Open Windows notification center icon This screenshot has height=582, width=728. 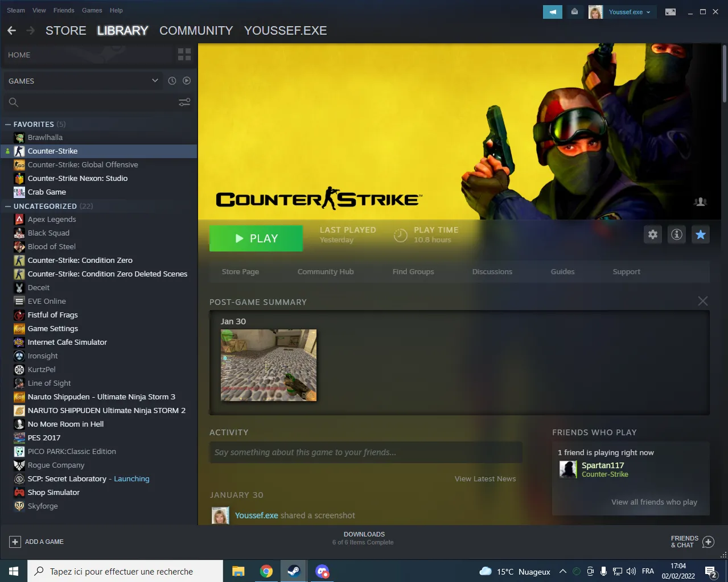click(710, 571)
